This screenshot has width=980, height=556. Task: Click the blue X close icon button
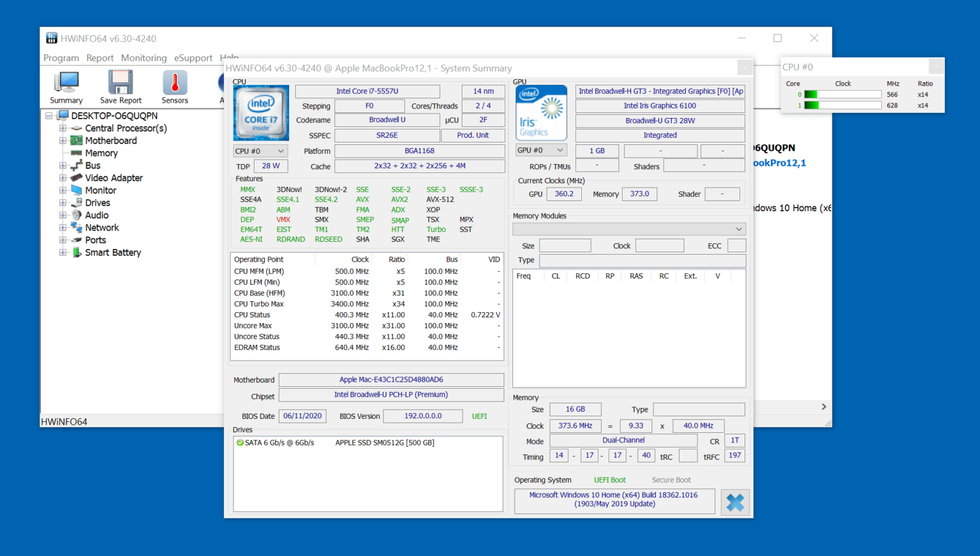(735, 502)
